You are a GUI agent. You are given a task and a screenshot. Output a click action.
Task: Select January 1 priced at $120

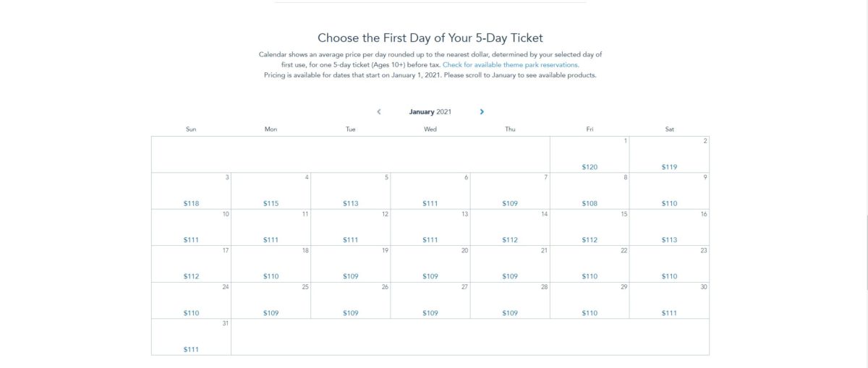pyautogui.click(x=590, y=155)
